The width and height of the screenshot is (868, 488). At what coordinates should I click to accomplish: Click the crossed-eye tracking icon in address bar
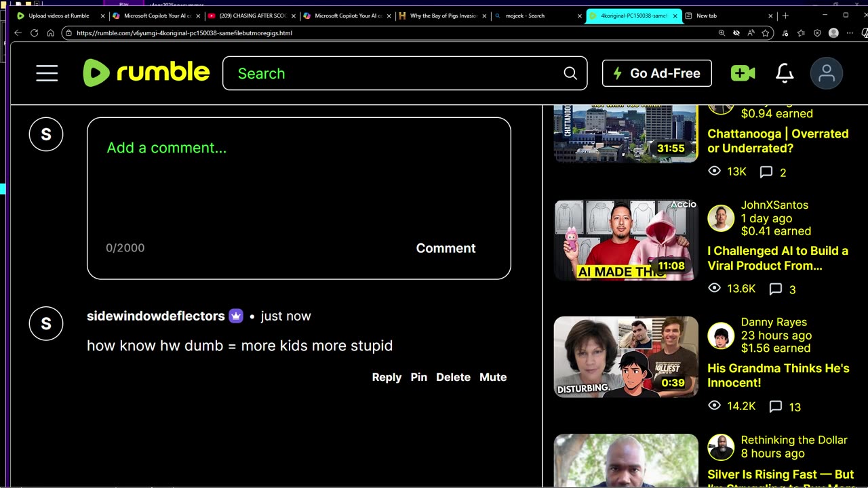coord(736,33)
